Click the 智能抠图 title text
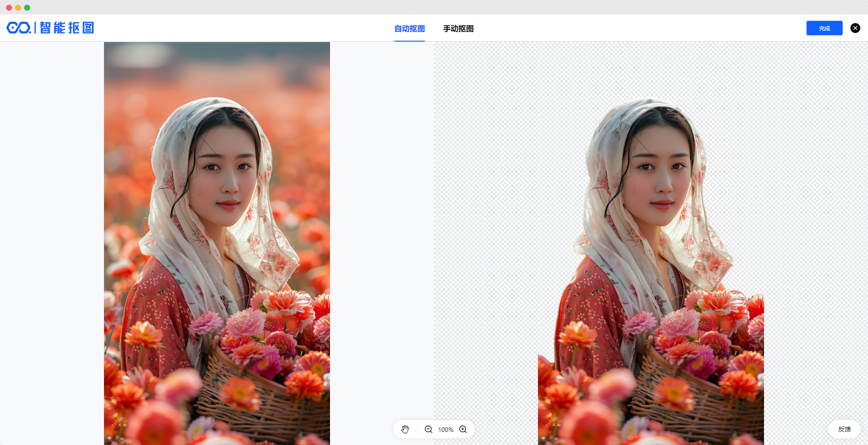Screen dimensions: 868x445 tap(67, 28)
